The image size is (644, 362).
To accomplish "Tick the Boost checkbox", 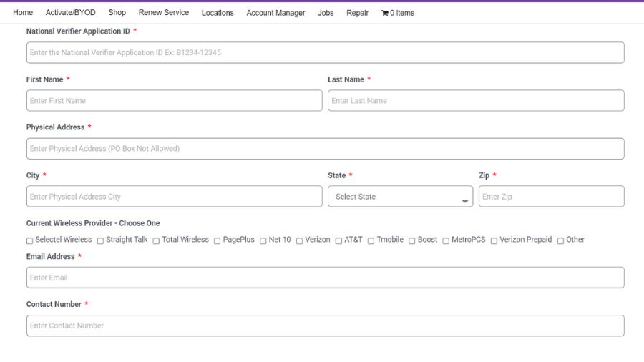I will [411, 240].
